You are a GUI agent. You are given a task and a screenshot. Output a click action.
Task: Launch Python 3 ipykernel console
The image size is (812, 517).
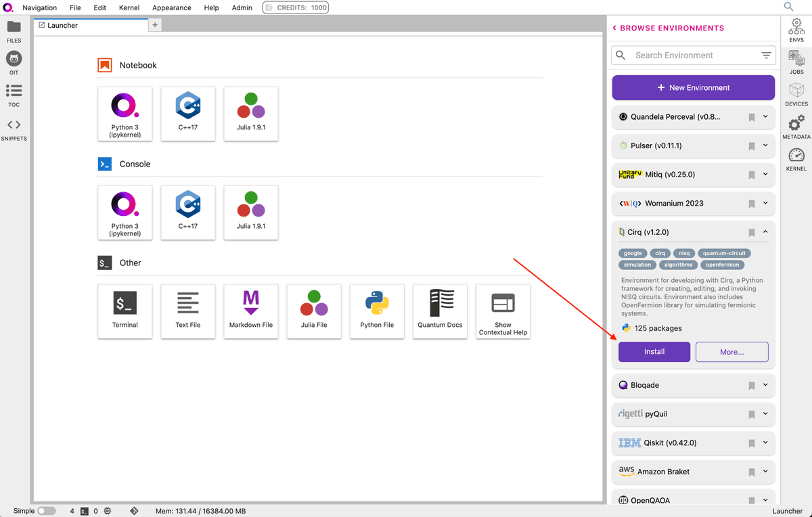125,212
